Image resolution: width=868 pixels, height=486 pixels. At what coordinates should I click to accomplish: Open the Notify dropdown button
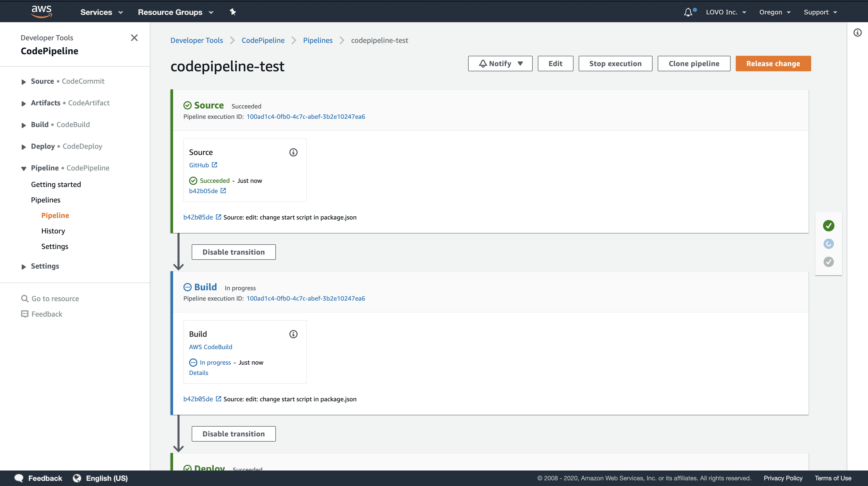pos(500,64)
